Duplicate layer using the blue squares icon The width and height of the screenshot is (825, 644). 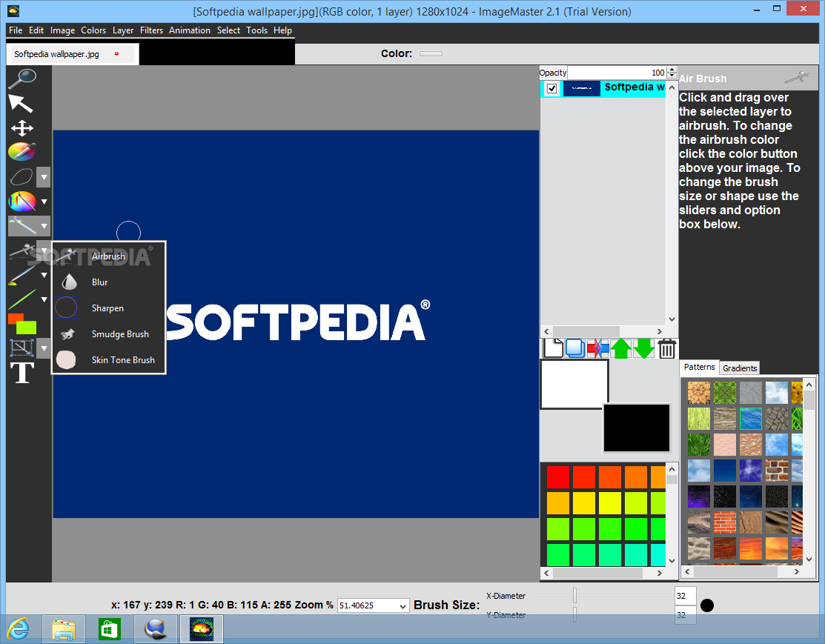(x=575, y=349)
